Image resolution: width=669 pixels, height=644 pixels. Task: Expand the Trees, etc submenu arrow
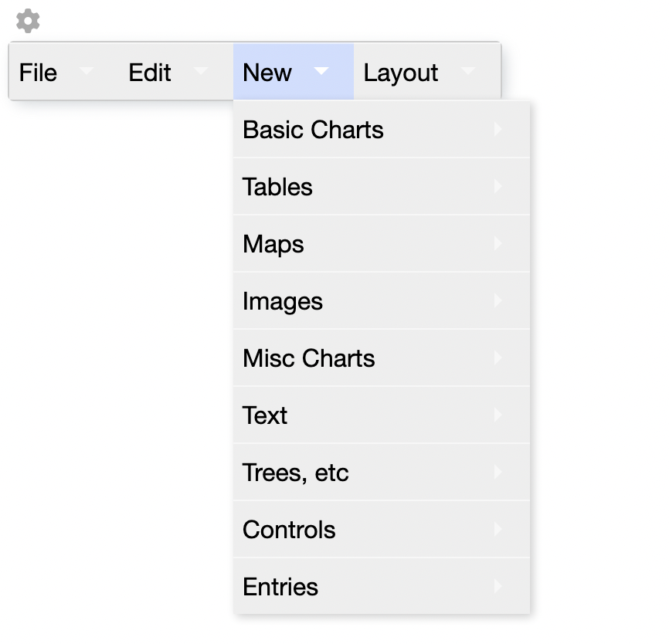pyautogui.click(x=498, y=472)
